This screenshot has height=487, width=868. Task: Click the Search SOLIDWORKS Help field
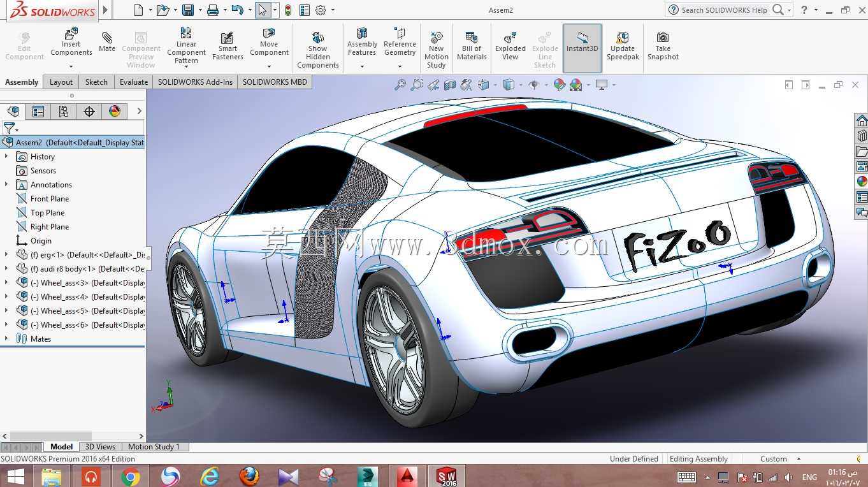coord(724,10)
